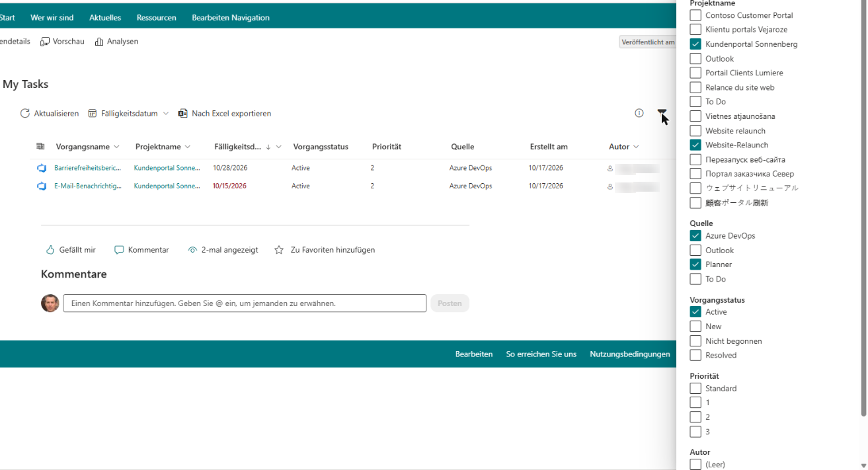Click Bearbeiten Navigation in top bar
The height and width of the screenshot is (470, 868).
[x=231, y=18]
